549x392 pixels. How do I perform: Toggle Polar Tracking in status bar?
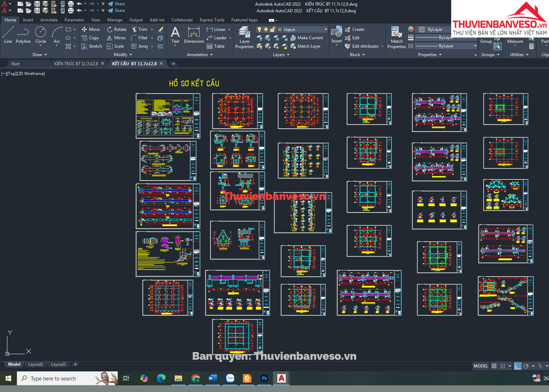pos(526,366)
